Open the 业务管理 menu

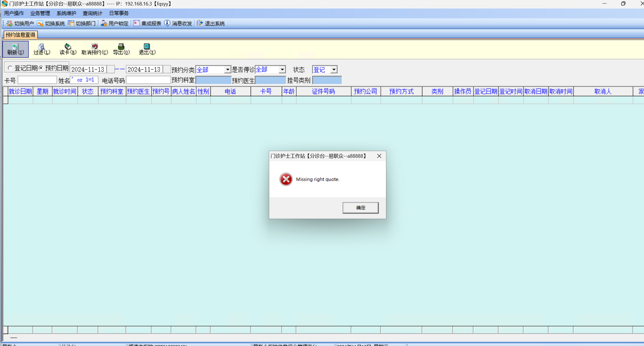(40, 13)
